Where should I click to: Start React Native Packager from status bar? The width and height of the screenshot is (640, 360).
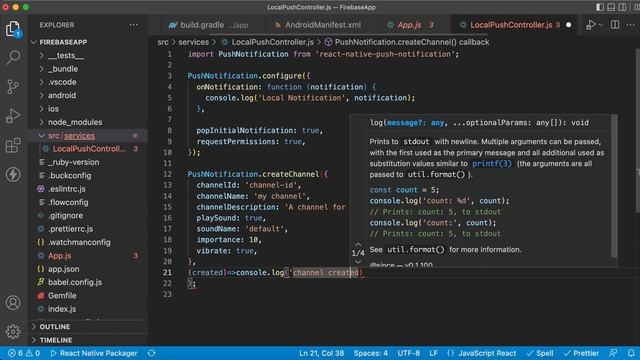pos(93,353)
